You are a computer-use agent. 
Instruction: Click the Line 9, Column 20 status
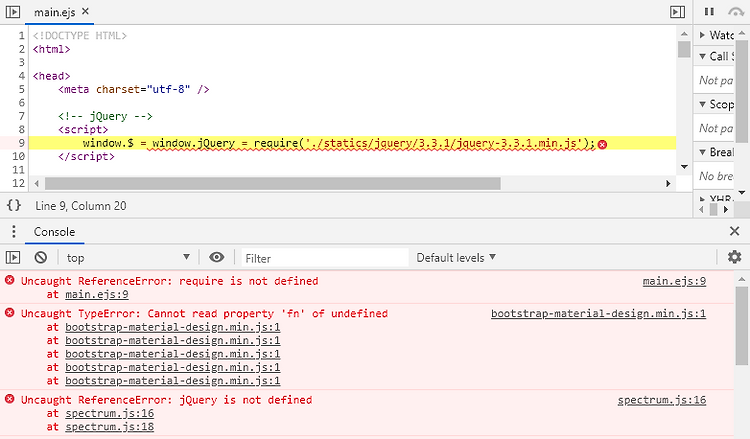click(81, 206)
